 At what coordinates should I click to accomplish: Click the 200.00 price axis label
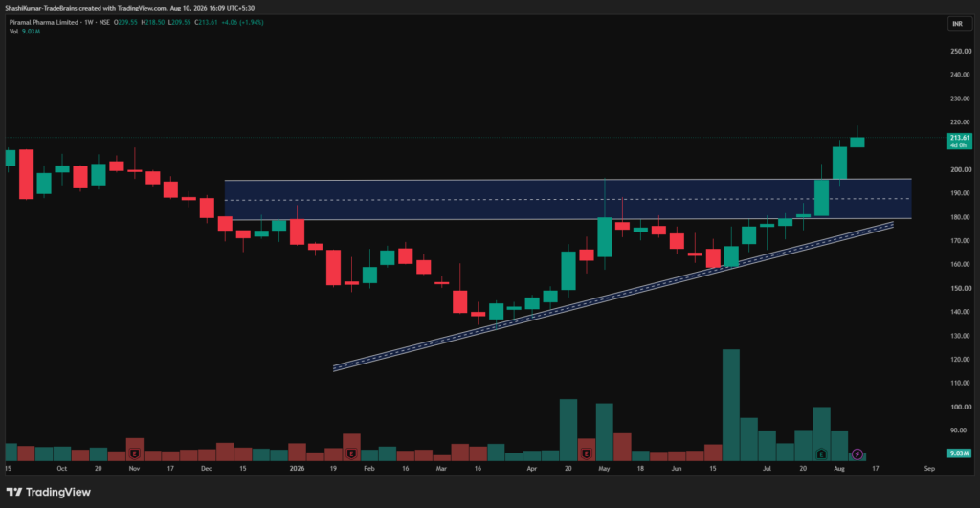coord(961,170)
